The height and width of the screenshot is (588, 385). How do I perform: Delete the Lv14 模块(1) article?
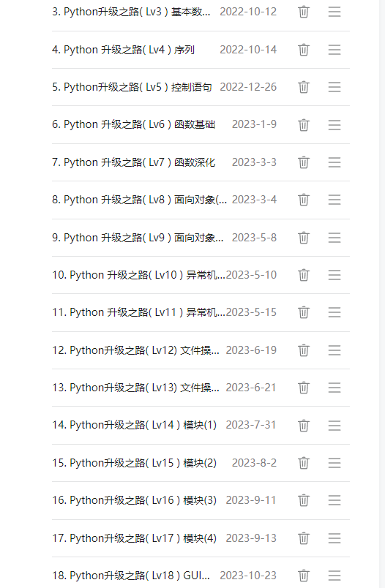304,425
